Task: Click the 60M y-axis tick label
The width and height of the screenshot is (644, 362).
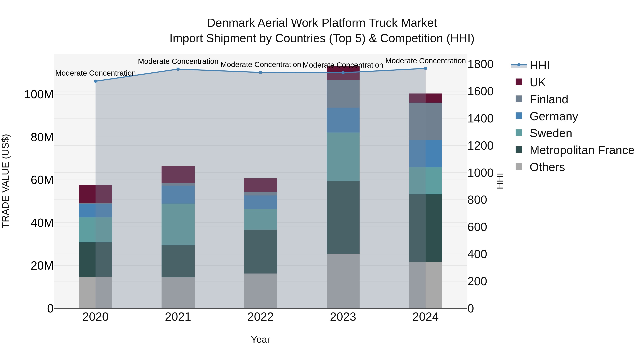Action: coord(42,180)
